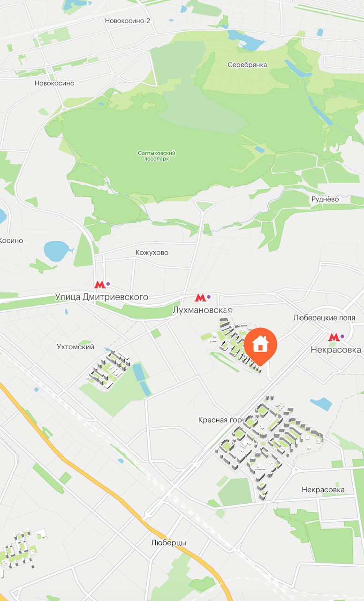
Task: Click the Некрасовка village label near bottom
Action: coord(323,490)
